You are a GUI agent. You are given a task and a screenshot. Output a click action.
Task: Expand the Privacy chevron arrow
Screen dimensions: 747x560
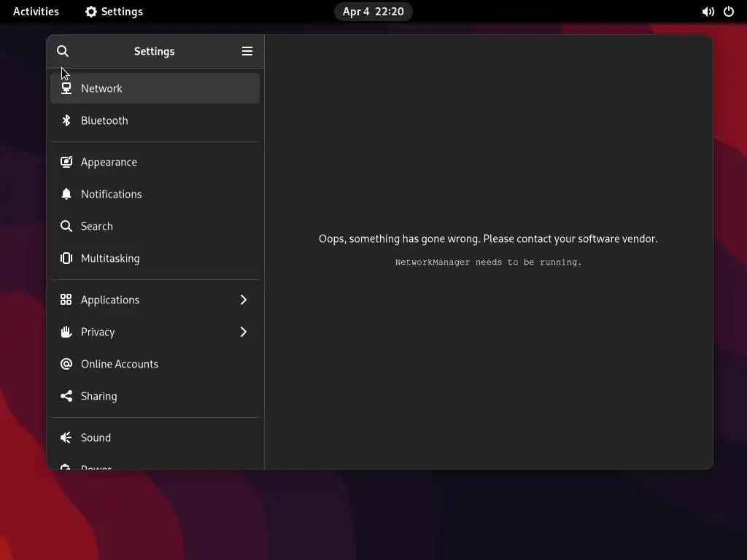244,332
